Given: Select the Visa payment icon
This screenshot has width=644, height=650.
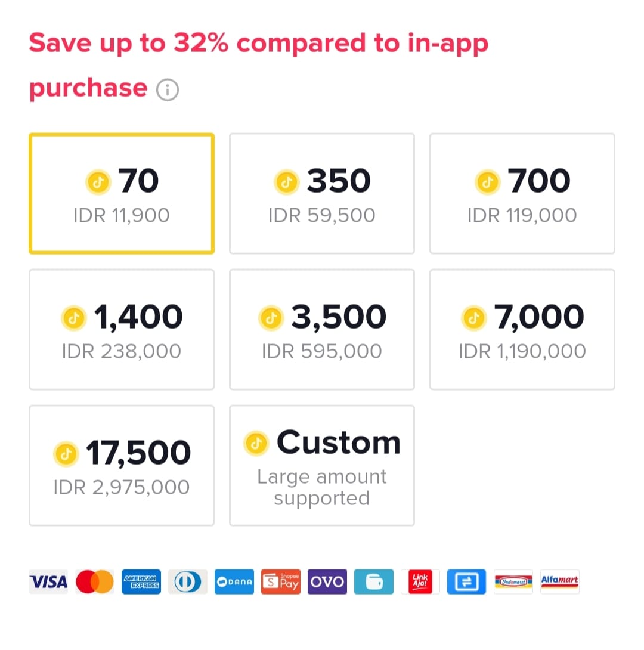Looking at the screenshot, I should tap(48, 581).
